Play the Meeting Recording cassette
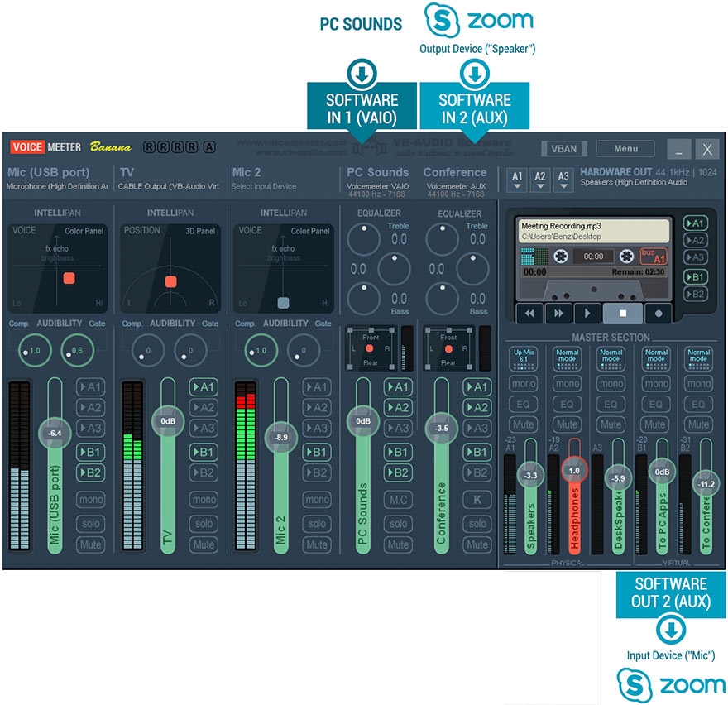Image resolution: width=728 pixels, height=705 pixels. tap(587, 313)
